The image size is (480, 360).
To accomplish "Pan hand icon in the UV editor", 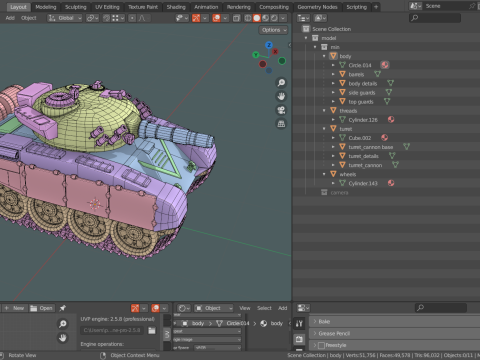I will (x=62, y=338).
